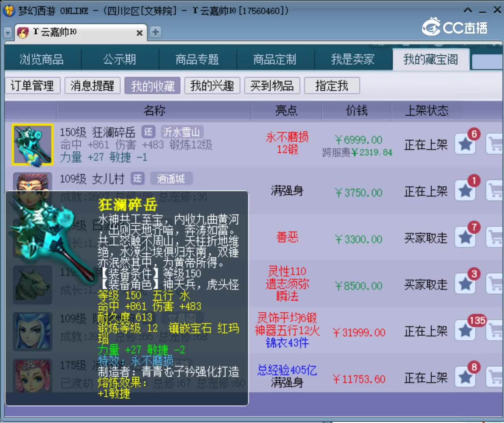Toggle favorite star for ¥6999.00 item
Viewport: 504px width, 423px height.
(466, 144)
